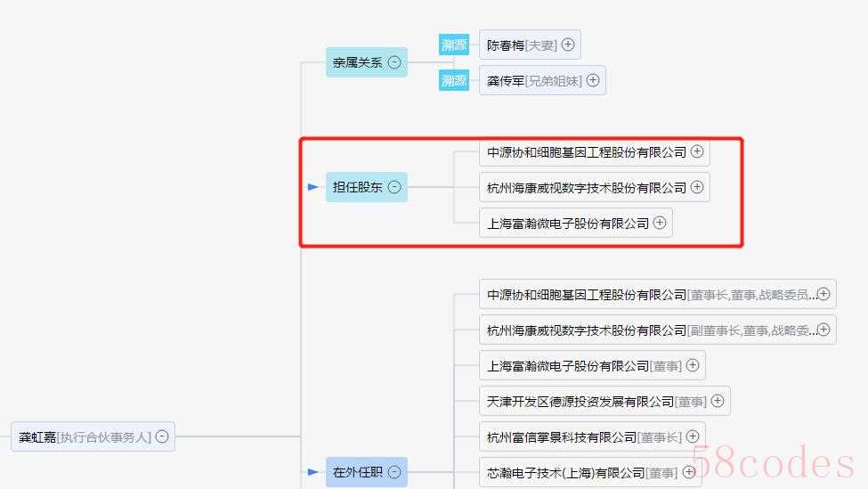Expand 杭州富信掌景科技有限公司[董事长] plus icon
Screen dimensions: 868x489
pyautogui.click(x=693, y=436)
